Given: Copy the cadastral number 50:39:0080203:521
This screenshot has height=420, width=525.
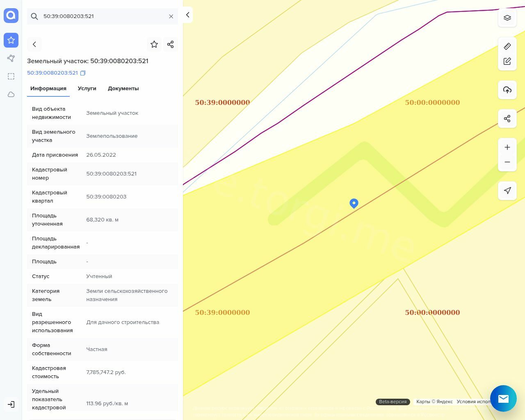Looking at the screenshot, I should coord(83,73).
